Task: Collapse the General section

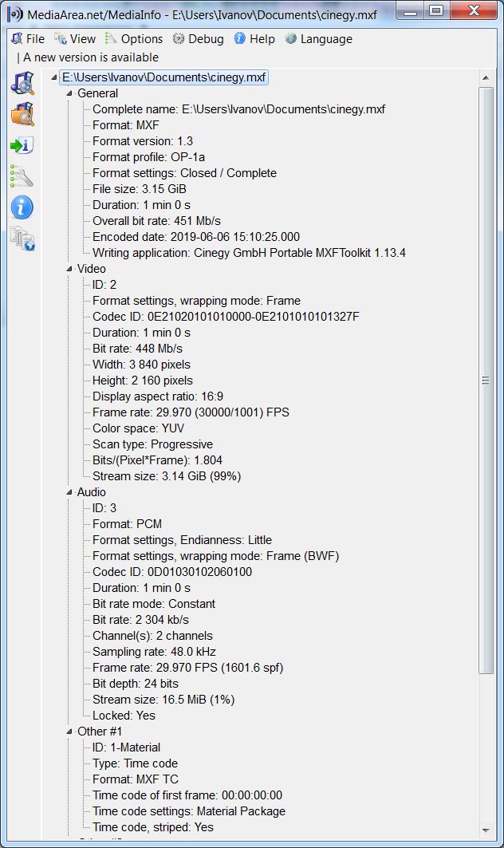Action: click(x=69, y=93)
